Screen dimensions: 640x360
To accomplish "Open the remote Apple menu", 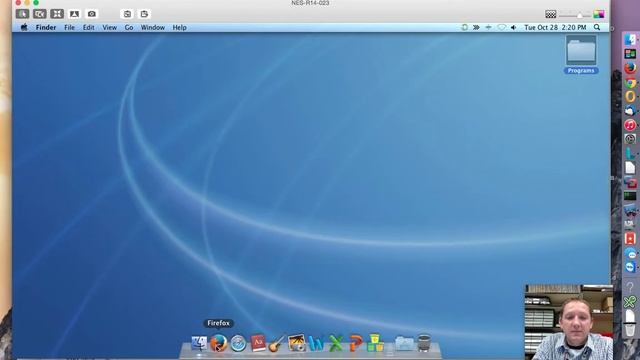I will pos(24,27).
